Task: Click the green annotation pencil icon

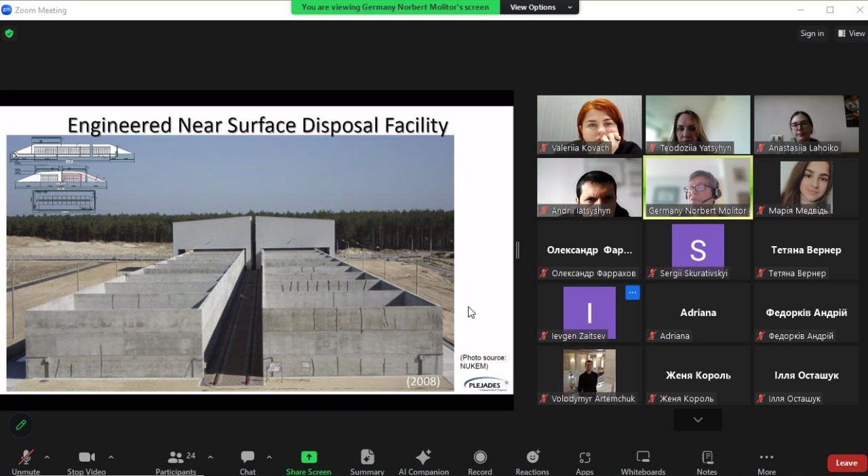Action: [x=21, y=425]
